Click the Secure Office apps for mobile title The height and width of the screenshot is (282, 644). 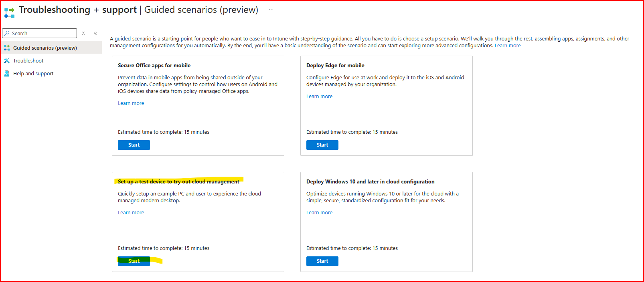tap(154, 66)
